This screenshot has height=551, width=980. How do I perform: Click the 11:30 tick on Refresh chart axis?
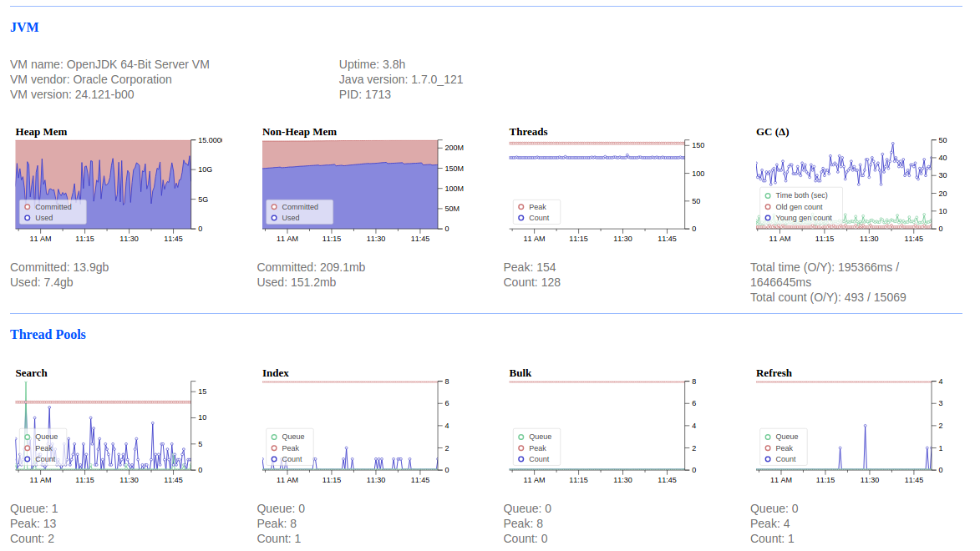[x=870, y=480]
